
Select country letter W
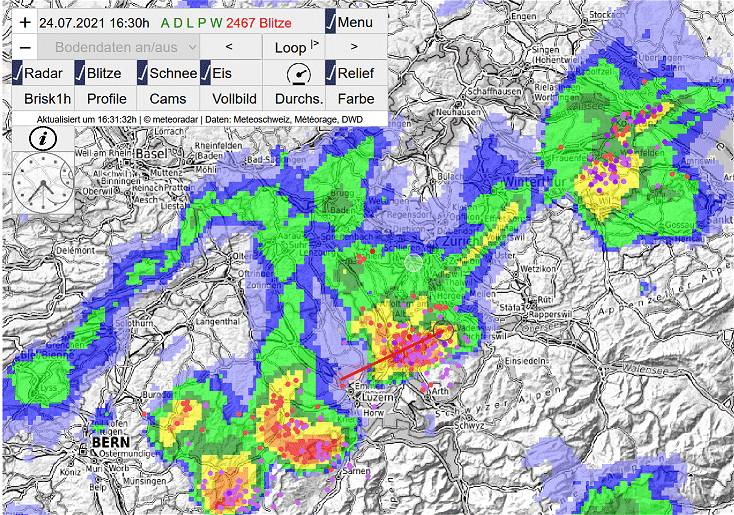[216, 23]
